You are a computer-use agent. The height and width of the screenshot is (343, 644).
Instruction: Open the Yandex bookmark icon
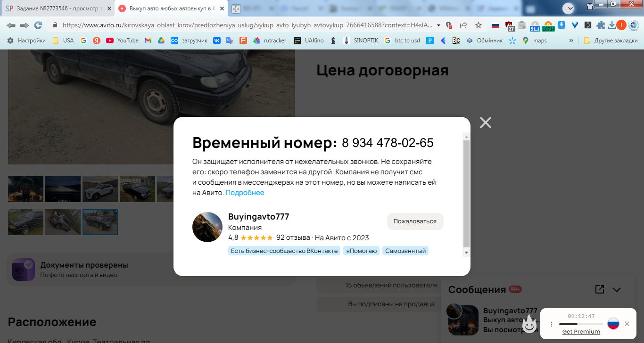pyautogui.click(x=97, y=41)
